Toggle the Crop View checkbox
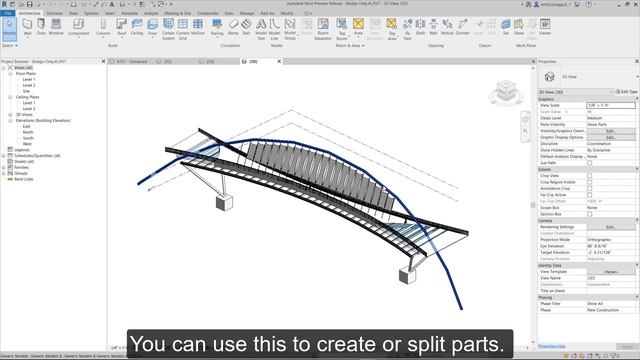This screenshot has width=640, height=360. click(589, 176)
